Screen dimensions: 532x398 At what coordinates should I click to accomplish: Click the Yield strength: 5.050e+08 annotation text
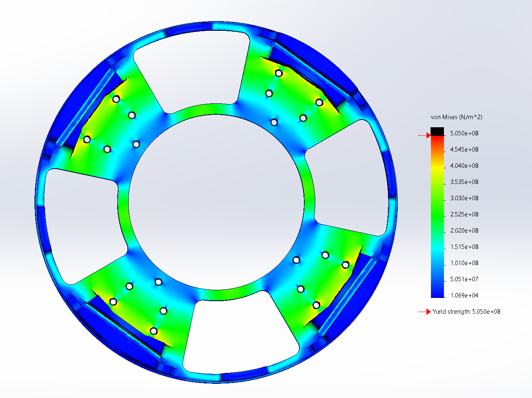pyautogui.click(x=467, y=312)
